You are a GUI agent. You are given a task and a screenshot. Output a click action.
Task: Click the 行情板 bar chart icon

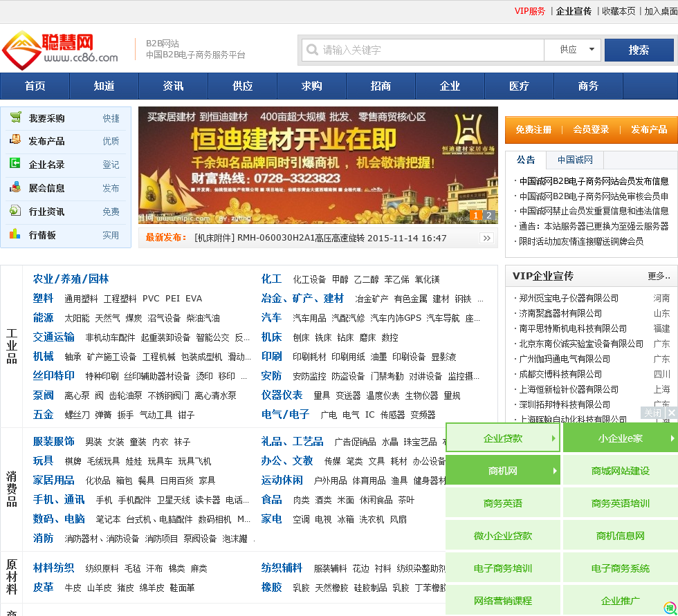pos(15,234)
